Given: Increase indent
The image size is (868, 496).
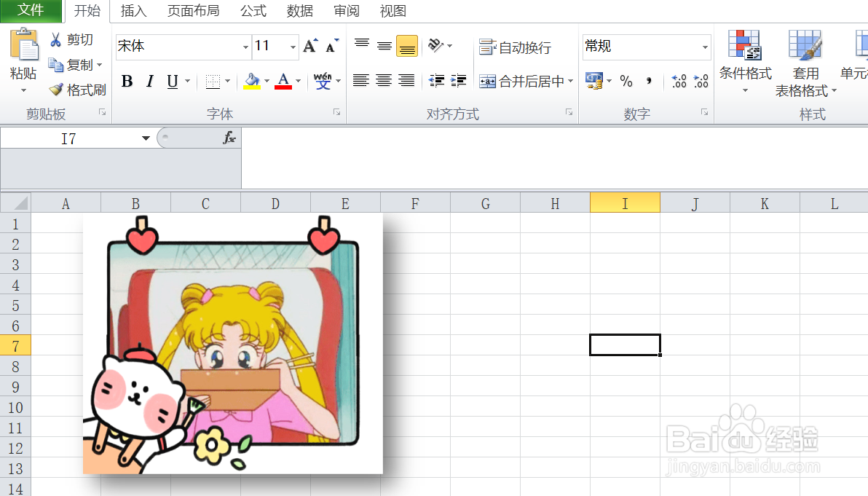Looking at the screenshot, I should coord(458,81).
